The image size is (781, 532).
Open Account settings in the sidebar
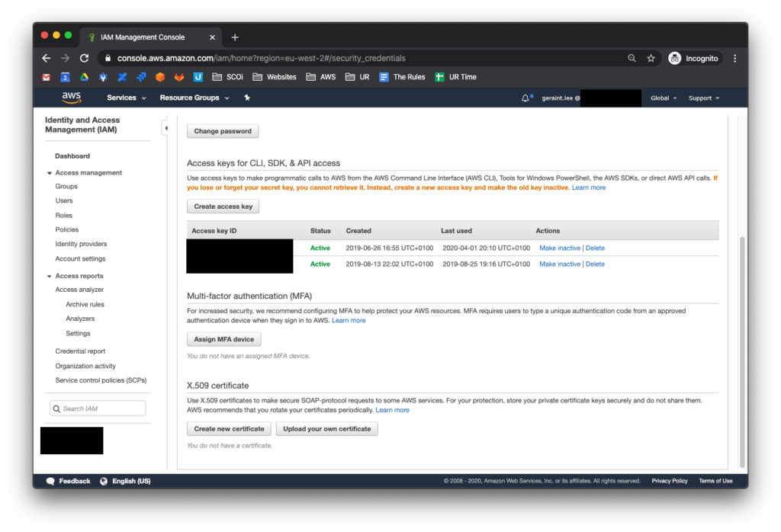tap(80, 259)
